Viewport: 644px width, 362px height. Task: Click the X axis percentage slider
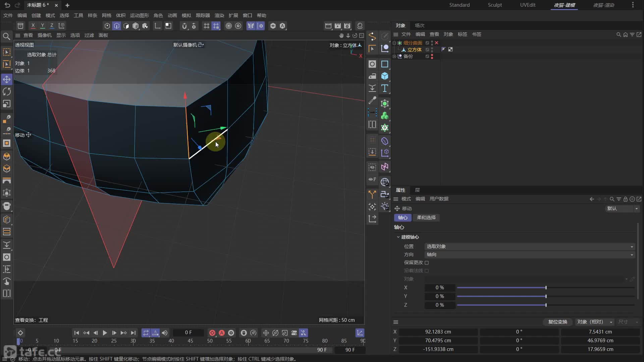[x=546, y=288]
